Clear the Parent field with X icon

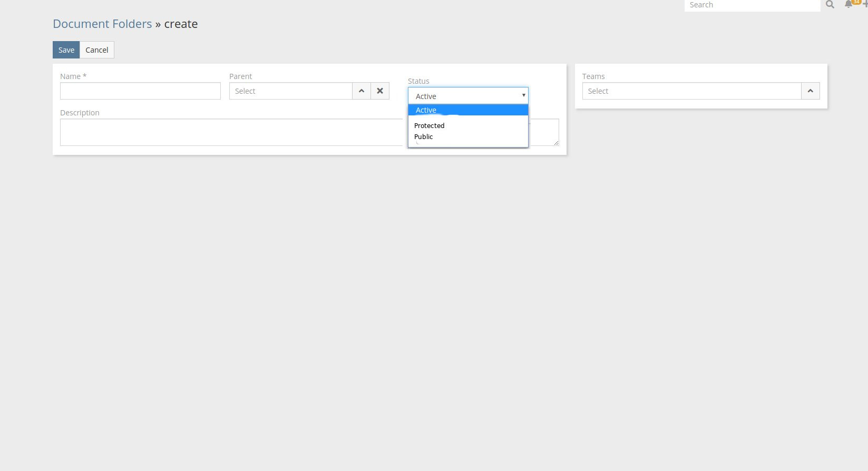[380, 91]
